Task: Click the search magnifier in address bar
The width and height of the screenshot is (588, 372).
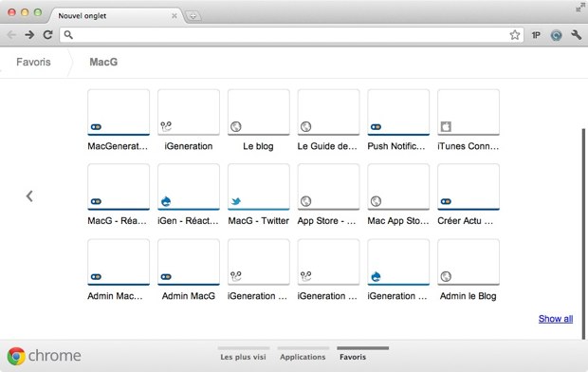Action: pyautogui.click(x=68, y=35)
